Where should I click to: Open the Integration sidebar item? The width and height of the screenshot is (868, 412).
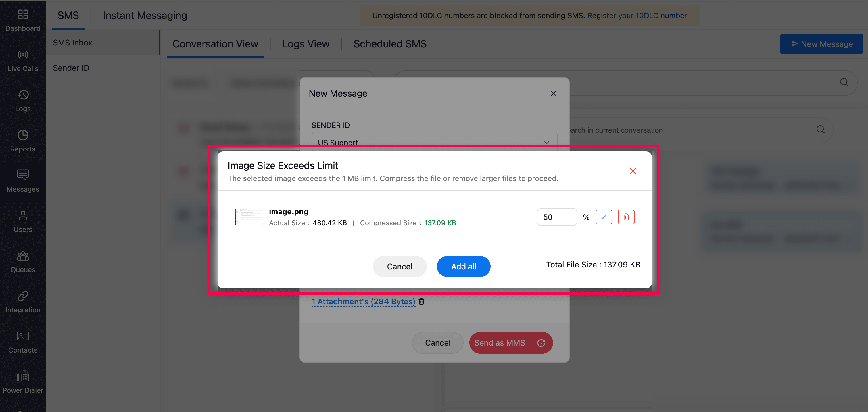coord(23,302)
